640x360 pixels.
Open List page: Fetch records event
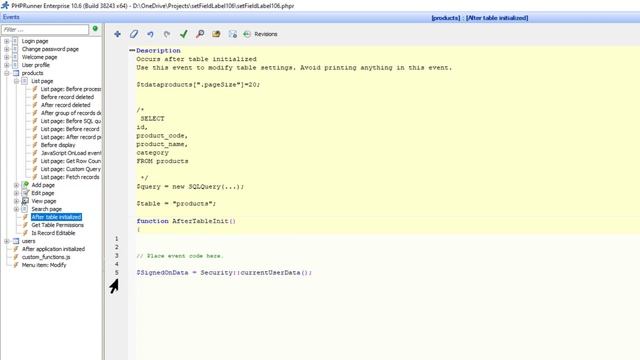point(70,177)
